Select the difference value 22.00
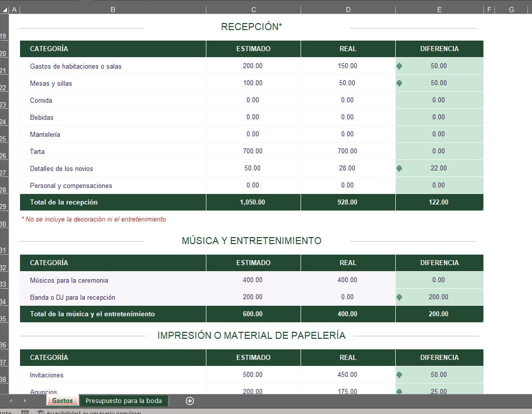532x414 pixels. pos(439,168)
